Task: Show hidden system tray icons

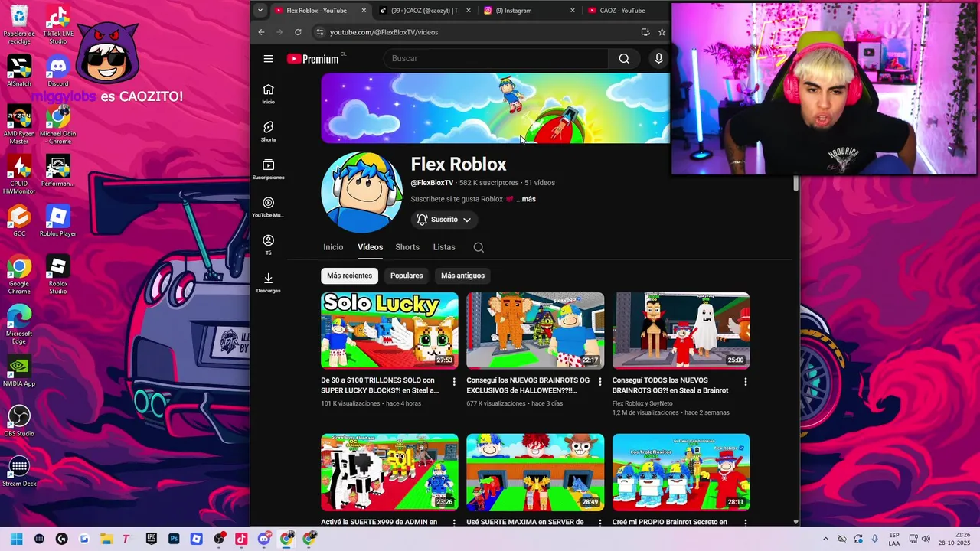Action: 825,539
